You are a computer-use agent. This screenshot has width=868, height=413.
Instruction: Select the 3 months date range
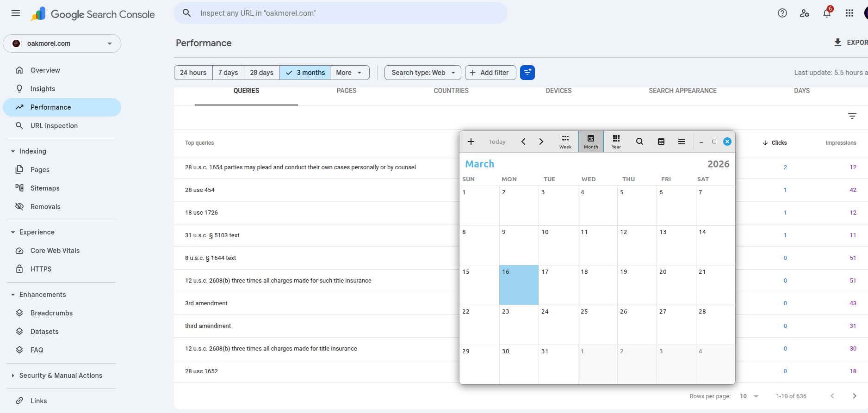point(305,73)
